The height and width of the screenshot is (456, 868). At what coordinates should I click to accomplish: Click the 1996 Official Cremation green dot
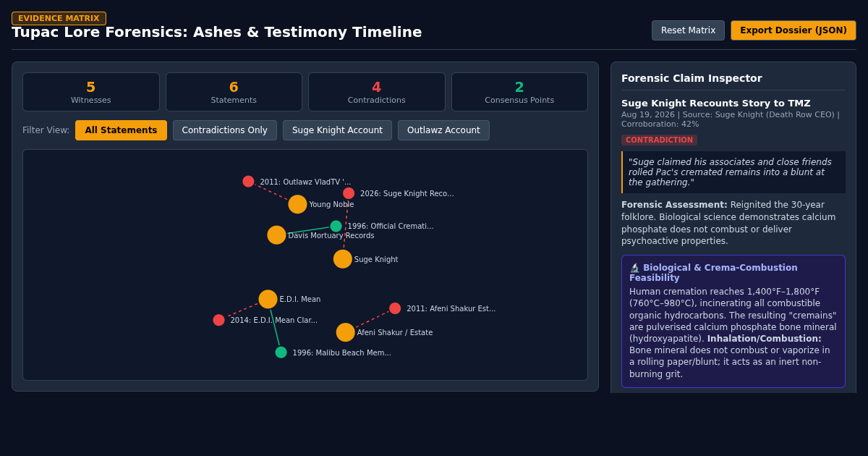(x=336, y=226)
